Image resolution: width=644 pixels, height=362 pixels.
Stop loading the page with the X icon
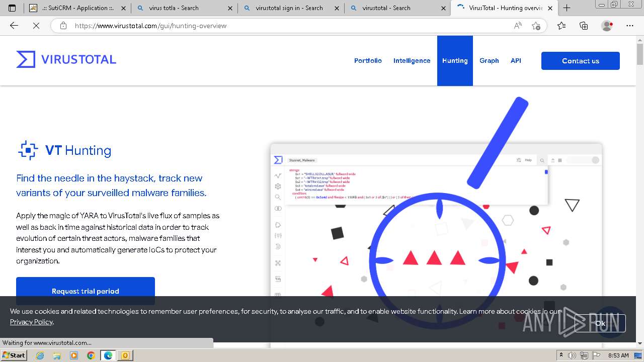pyautogui.click(x=36, y=26)
